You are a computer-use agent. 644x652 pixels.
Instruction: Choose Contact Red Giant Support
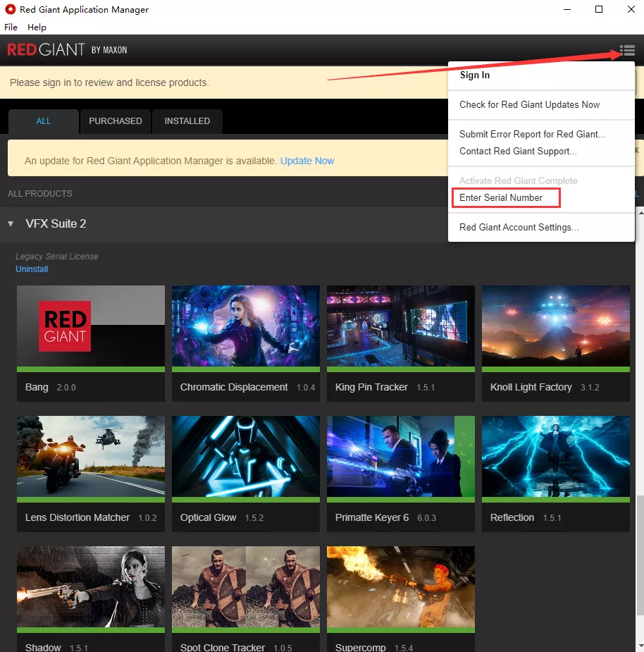tap(518, 151)
